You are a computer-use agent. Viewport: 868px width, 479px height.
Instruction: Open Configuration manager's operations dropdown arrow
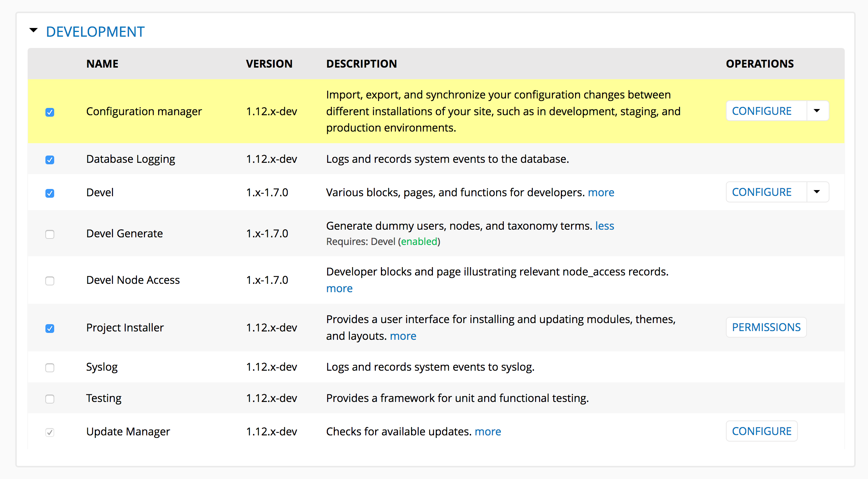pyautogui.click(x=817, y=110)
